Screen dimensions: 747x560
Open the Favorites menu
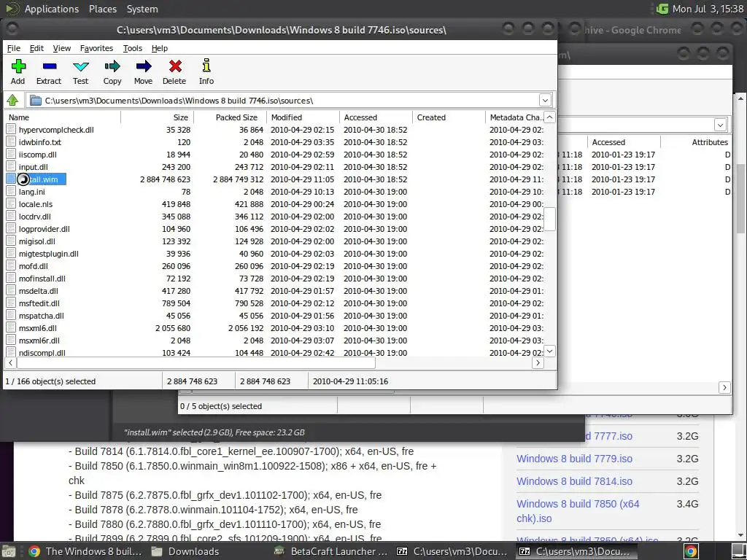(x=97, y=48)
